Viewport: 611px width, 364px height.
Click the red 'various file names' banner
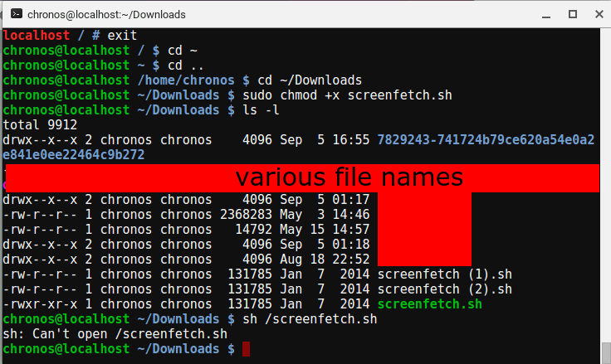coord(349,177)
